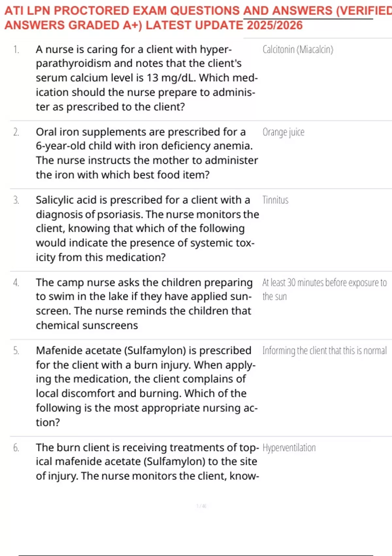
Task: Click the salicylic acid psoriasis question
Action: 147,228
